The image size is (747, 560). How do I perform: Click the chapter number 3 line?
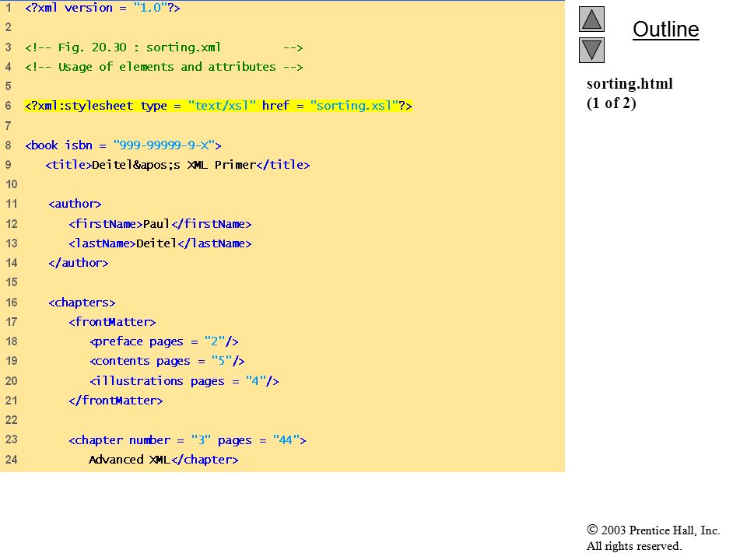pos(188,440)
